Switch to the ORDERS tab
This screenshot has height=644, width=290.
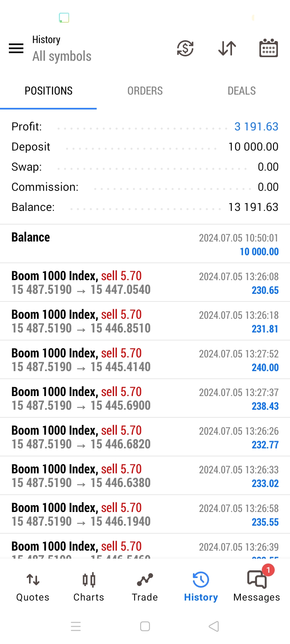point(145,91)
